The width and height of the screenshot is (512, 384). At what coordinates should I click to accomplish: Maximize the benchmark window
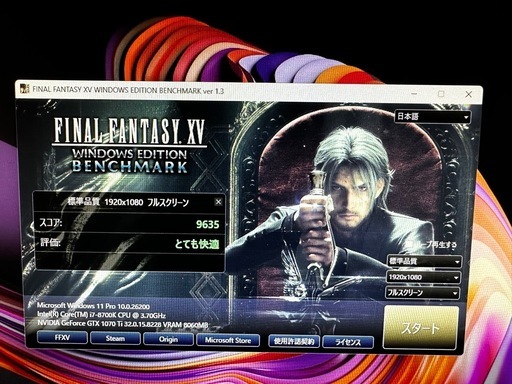[x=441, y=94]
